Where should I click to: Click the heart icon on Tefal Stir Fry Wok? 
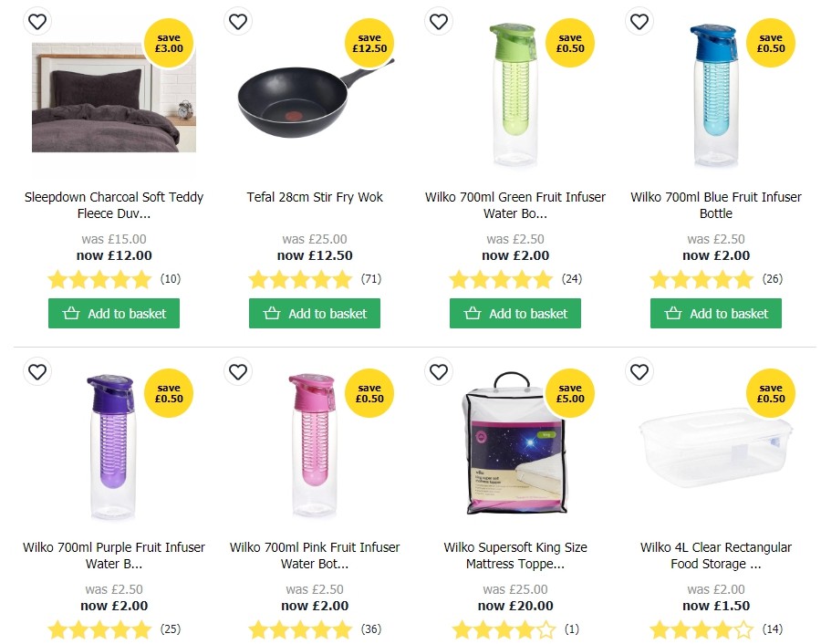click(x=238, y=21)
